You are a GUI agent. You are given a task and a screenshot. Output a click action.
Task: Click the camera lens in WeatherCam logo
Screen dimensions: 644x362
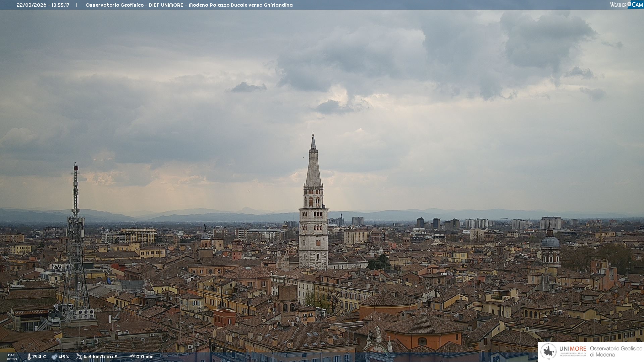coord(629,4)
